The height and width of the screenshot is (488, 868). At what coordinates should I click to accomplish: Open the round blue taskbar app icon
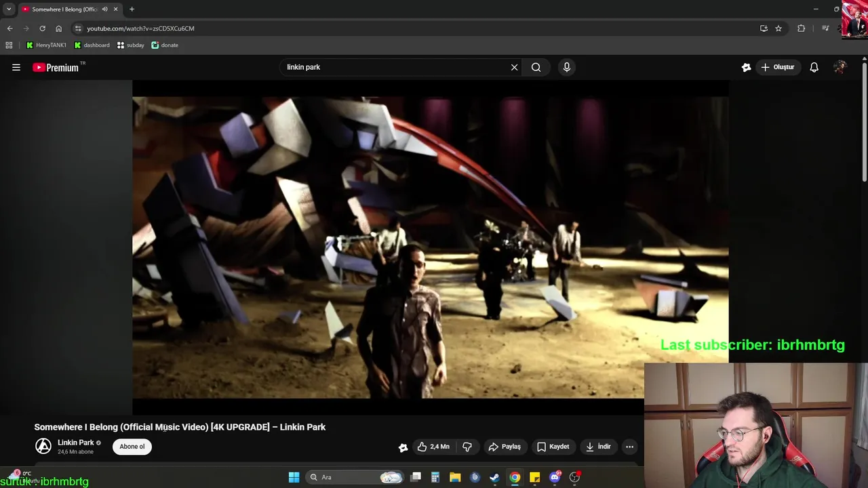pos(475,477)
